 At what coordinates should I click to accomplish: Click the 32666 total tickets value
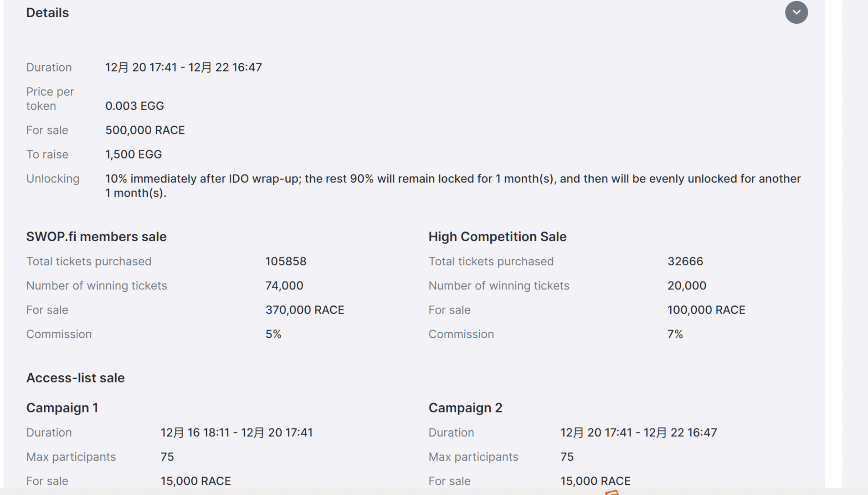click(685, 262)
